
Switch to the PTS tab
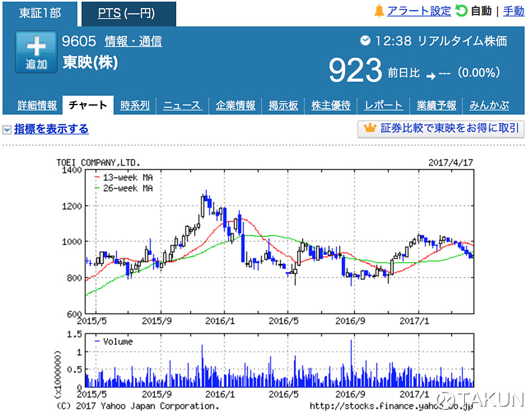pos(128,13)
